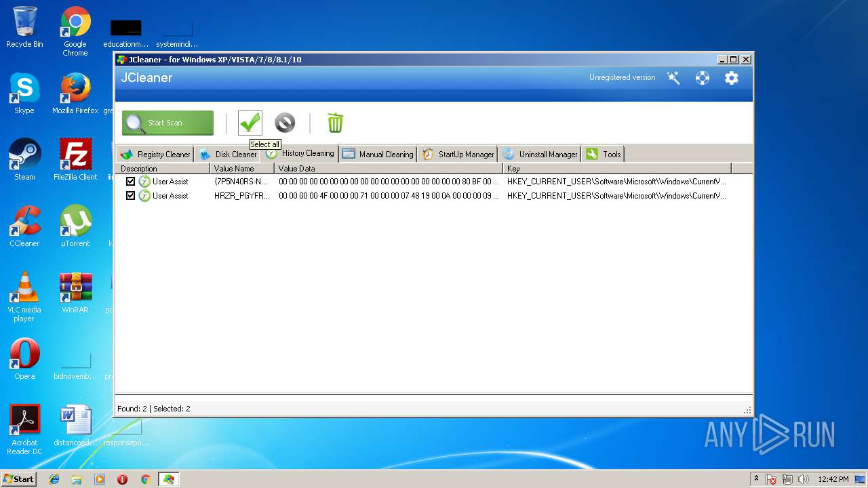Switch to the Uninstall Manager tab
868x488 pixels.
540,154
